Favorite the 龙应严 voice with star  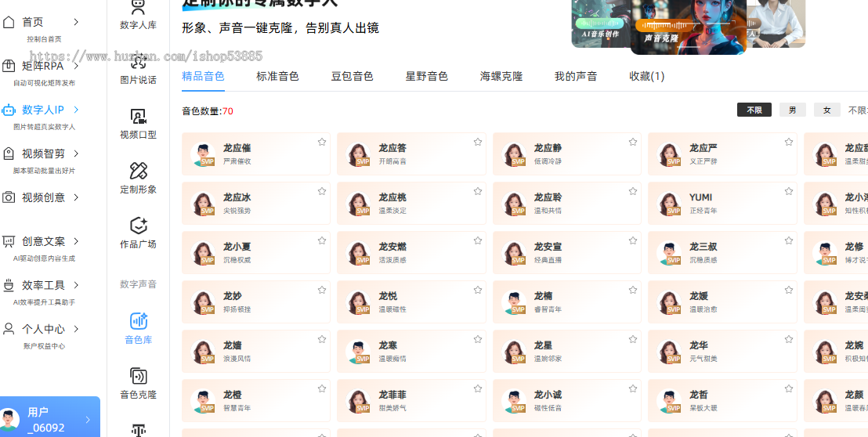pos(789,143)
